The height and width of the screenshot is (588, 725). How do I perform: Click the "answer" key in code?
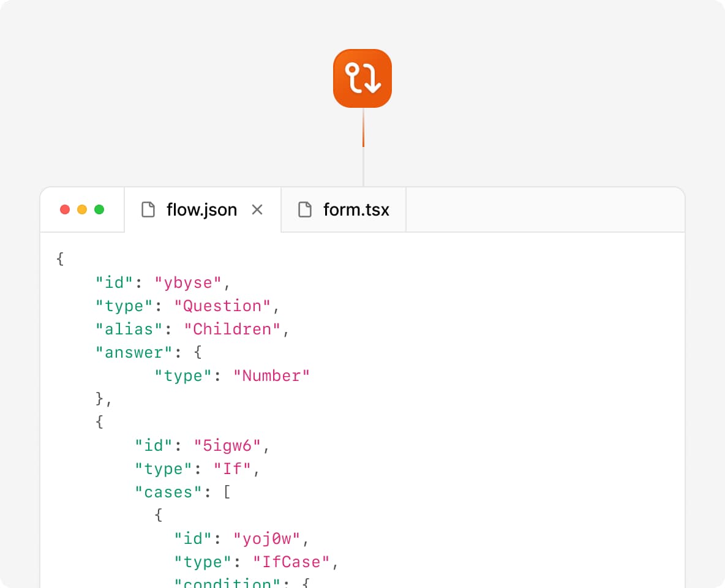click(129, 353)
